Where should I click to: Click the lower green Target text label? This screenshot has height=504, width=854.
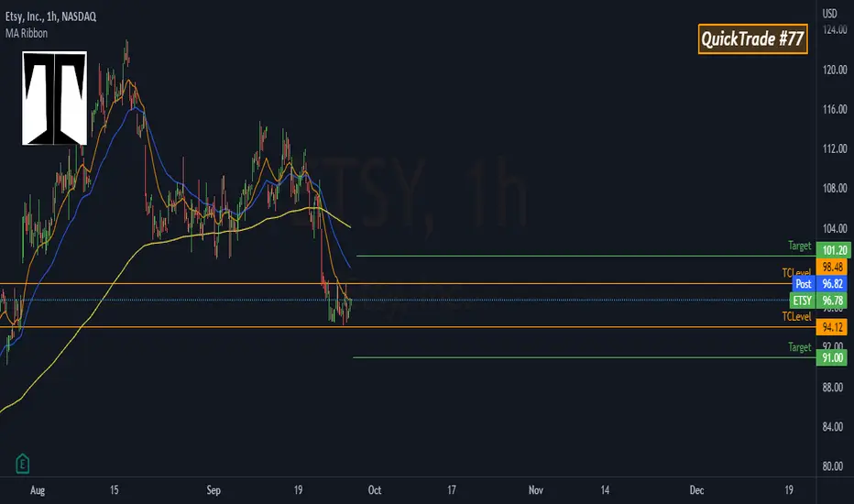point(800,347)
